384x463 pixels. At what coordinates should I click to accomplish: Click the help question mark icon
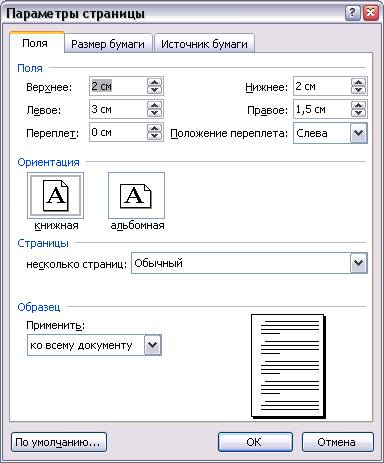click(352, 13)
